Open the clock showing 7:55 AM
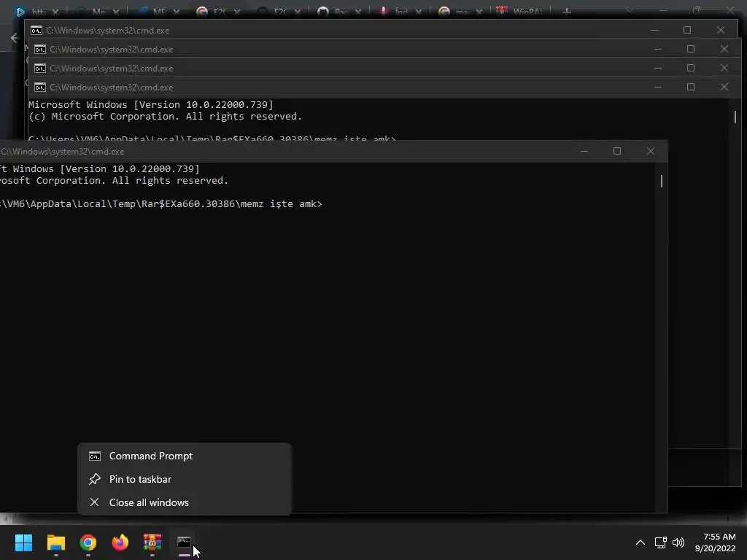The height and width of the screenshot is (560, 747). [x=715, y=542]
